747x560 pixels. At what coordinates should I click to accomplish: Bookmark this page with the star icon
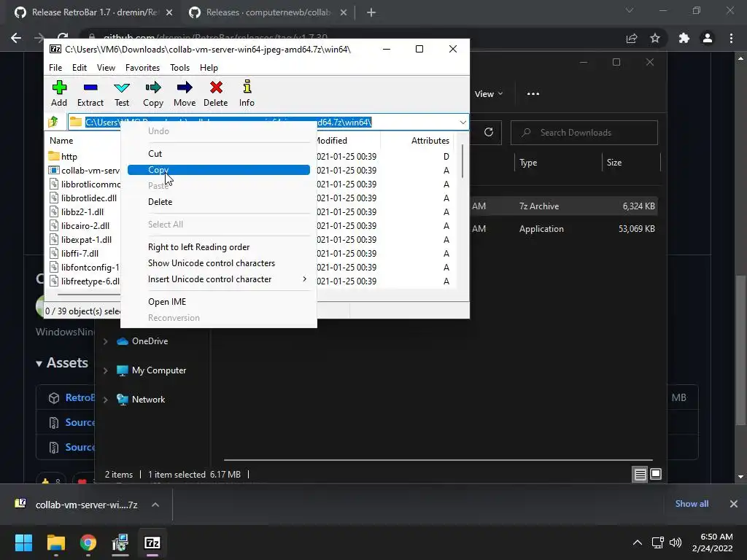[655, 38]
